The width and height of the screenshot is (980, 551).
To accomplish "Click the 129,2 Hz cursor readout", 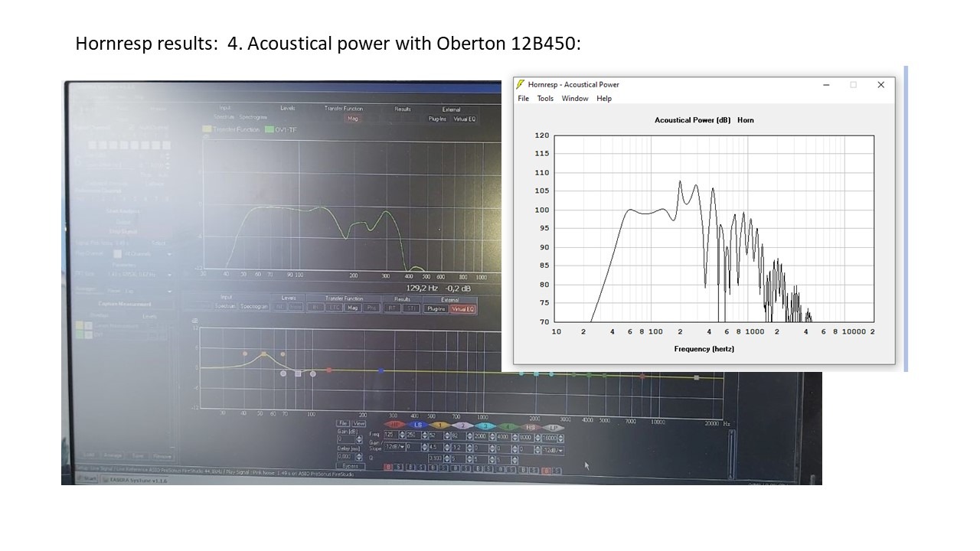I will (422, 288).
